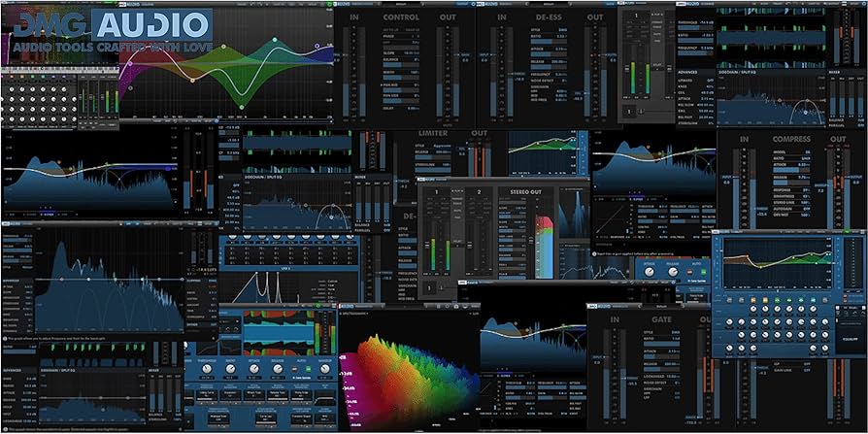Click the Split button in the spectrogram window
This screenshot has height=434, width=868.
(475, 314)
